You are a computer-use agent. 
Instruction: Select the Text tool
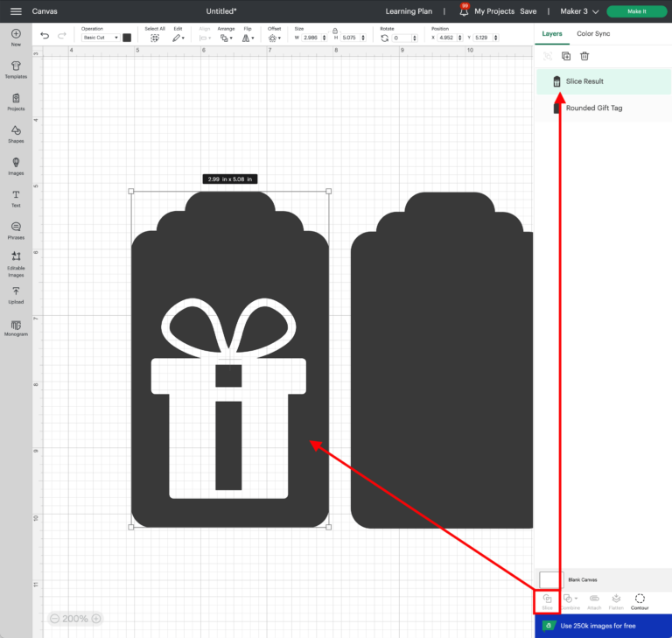click(16, 198)
